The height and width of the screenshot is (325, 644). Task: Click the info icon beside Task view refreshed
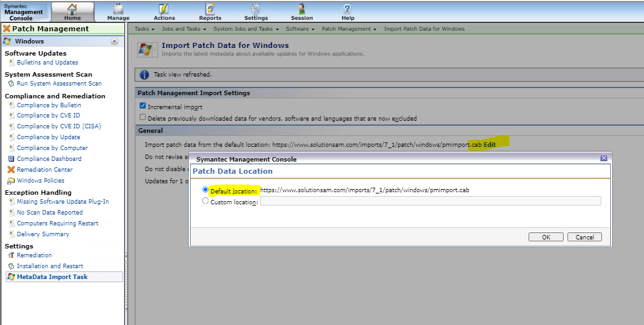coord(145,75)
